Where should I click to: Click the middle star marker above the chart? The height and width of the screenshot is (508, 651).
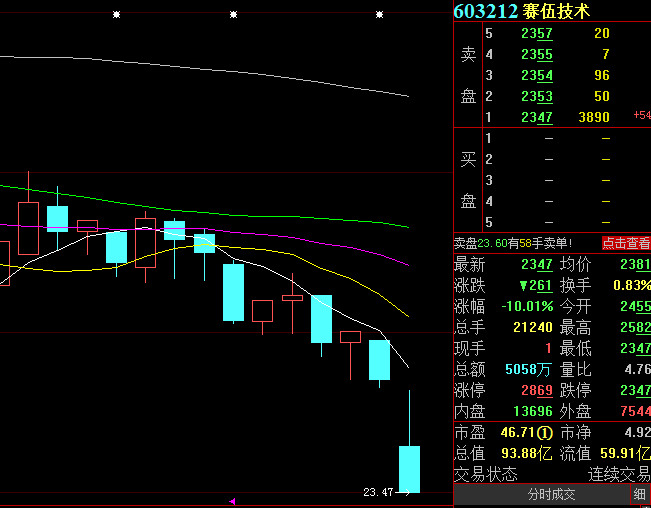tap(233, 15)
